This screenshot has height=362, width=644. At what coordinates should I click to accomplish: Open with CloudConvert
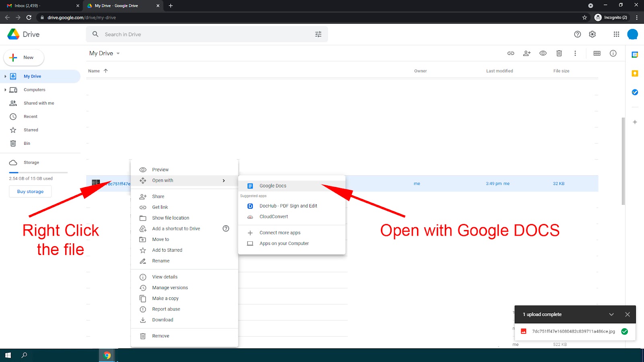(292, 217)
